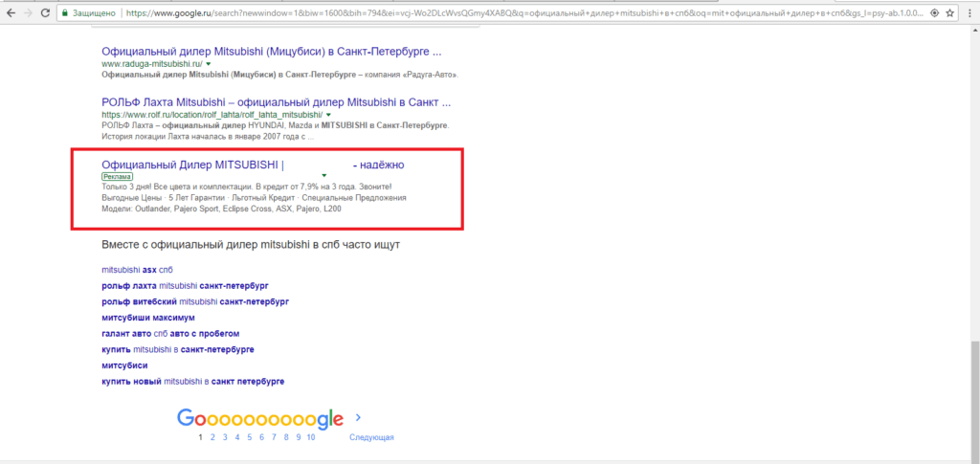The image size is (980, 464).
Task: Go forward using the browser forward arrow
Action: (x=28, y=12)
